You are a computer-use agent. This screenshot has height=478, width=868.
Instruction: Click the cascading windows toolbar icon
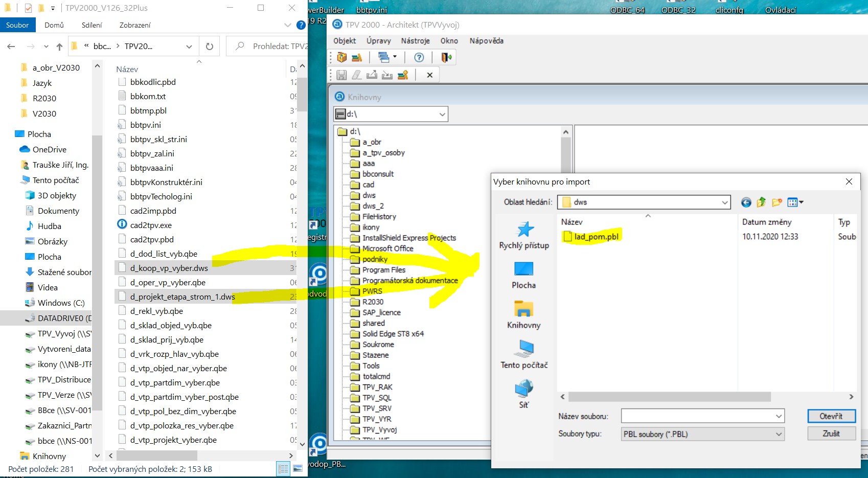coord(383,57)
